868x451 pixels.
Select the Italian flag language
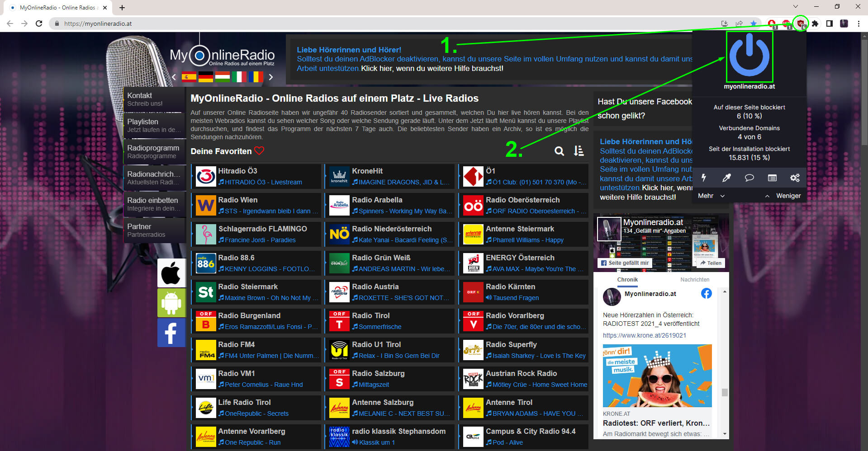239,77
